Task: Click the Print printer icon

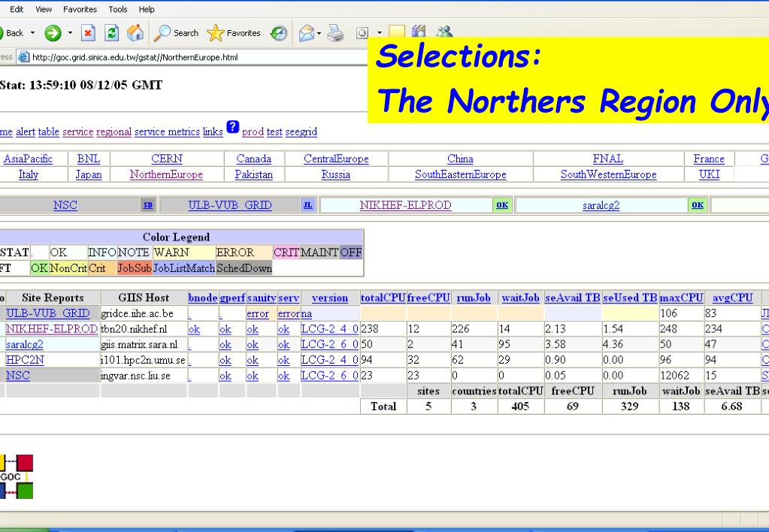Action: point(336,33)
